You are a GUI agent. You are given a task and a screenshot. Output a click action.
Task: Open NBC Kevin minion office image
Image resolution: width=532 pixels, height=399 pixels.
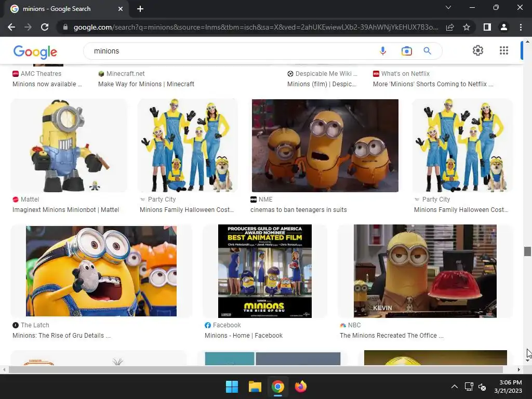(425, 271)
